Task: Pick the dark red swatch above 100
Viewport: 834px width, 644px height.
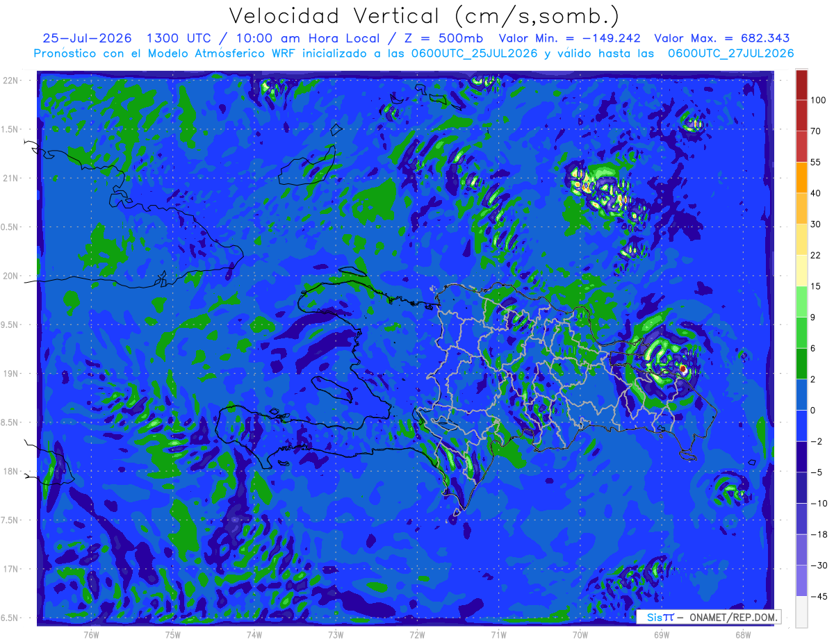Action: pyautogui.click(x=802, y=85)
